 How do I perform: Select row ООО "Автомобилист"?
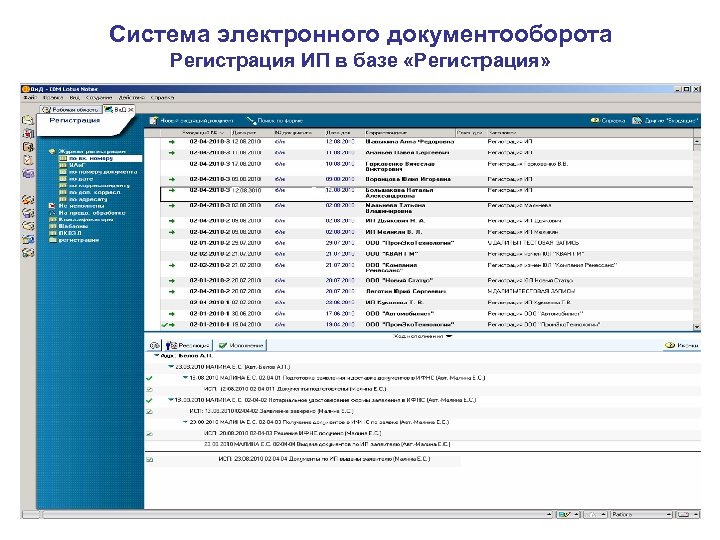426,314
